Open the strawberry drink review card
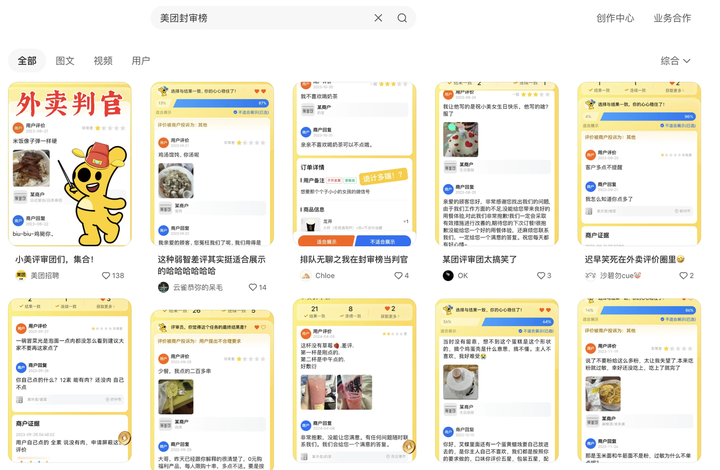The height and width of the screenshot is (470, 720). click(354, 380)
